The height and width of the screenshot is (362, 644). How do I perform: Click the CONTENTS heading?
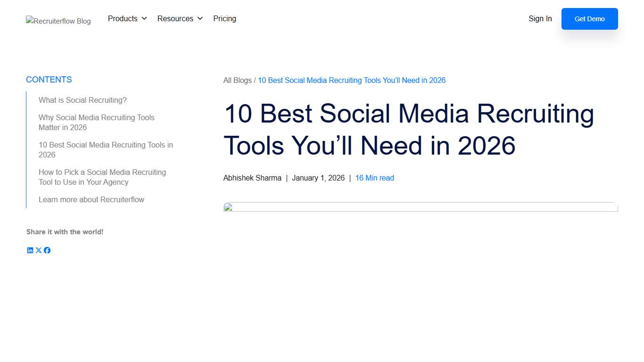pos(49,79)
